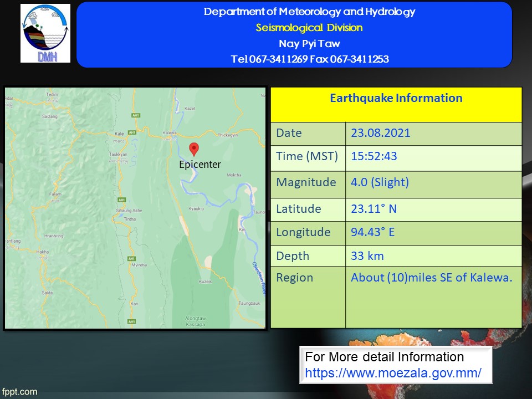Viewport: 532px width, 399px height.
Task: Click "About (10)miles SE of Kalewa." text
Action: (x=431, y=278)
